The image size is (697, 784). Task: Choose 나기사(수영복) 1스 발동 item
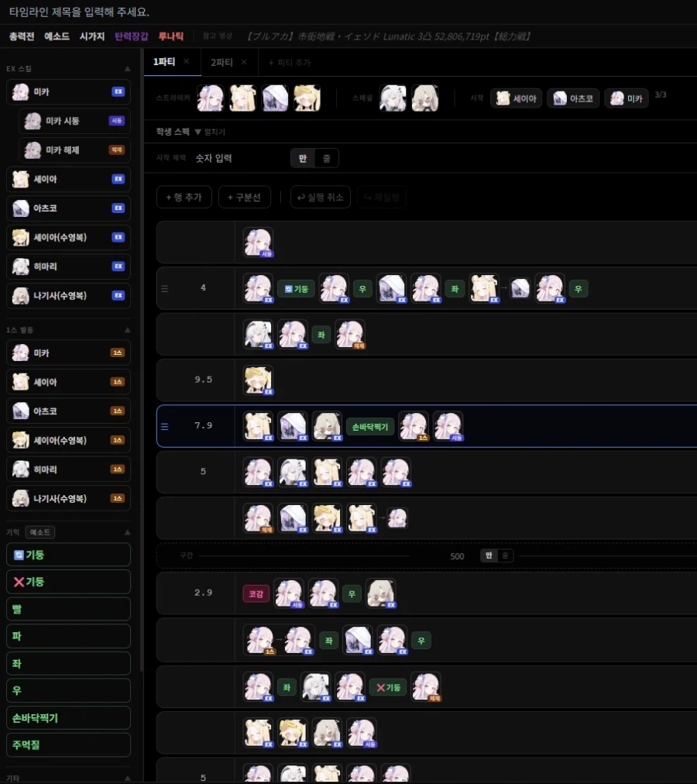pyautogui.click(x=68, y=498)
